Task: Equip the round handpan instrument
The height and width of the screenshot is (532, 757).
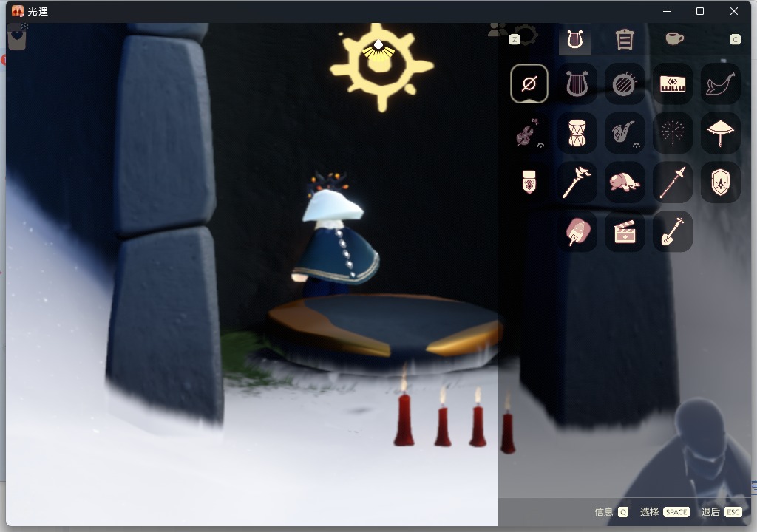Action: click(x=624, y=84)
